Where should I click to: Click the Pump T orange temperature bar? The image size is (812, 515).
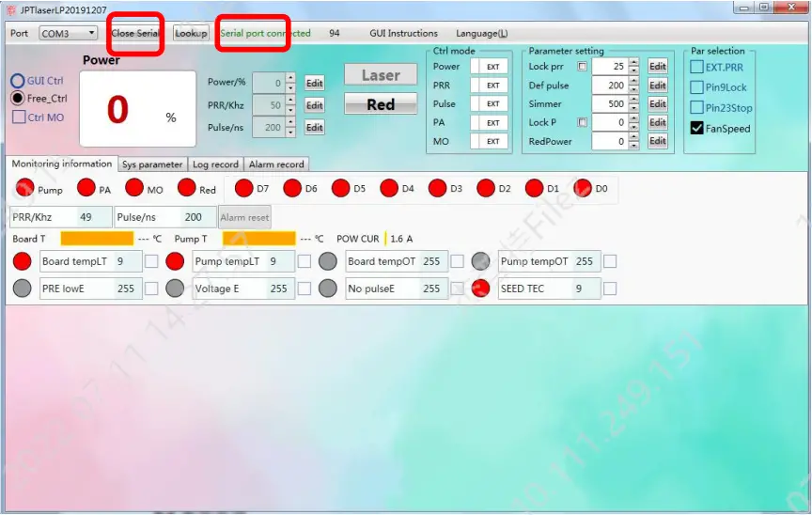[x=259, y=239]
